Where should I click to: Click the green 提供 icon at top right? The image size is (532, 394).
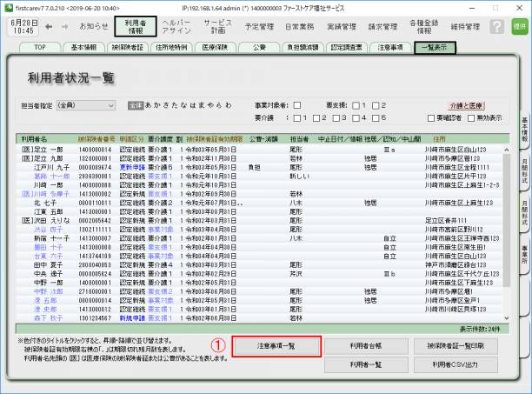519,27
